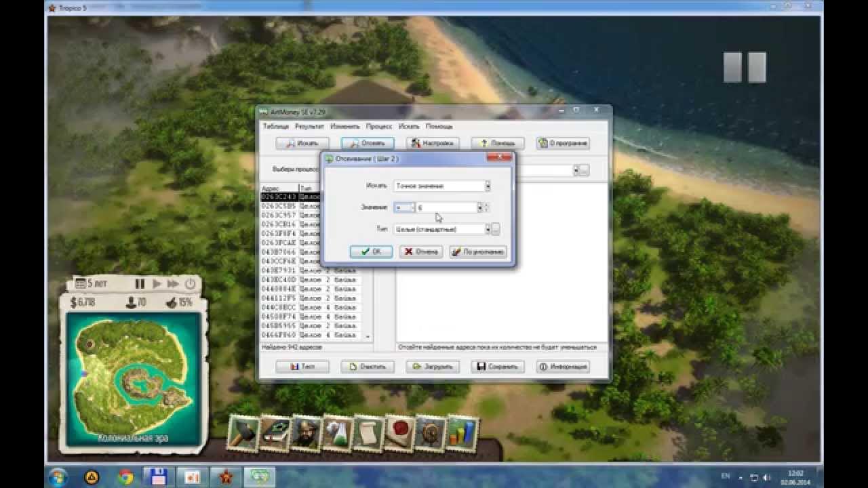Click the treasury dollar amount

pos(83,302)
